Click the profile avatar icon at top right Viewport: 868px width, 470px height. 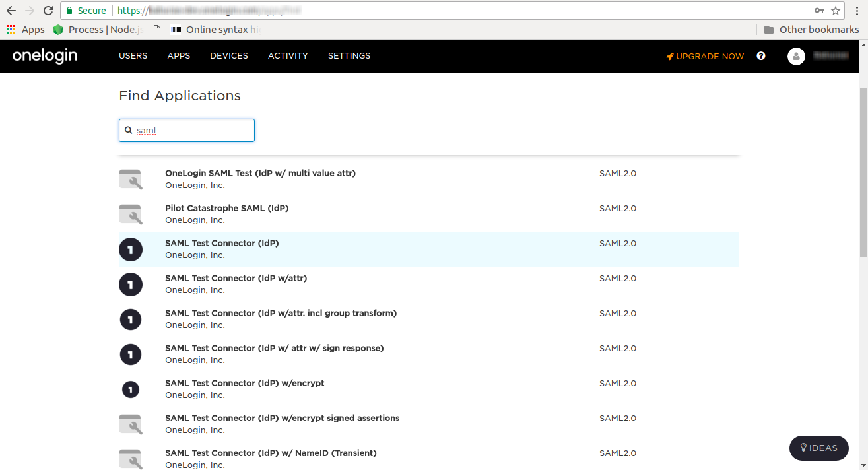[x=796, y=56]
